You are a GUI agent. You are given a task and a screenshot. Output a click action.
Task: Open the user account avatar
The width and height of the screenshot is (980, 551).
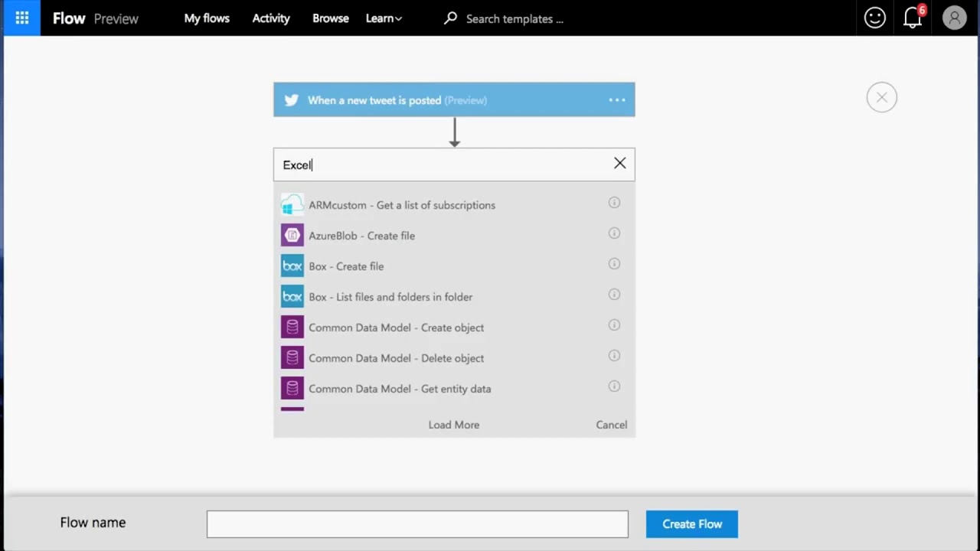coord(954,18)
